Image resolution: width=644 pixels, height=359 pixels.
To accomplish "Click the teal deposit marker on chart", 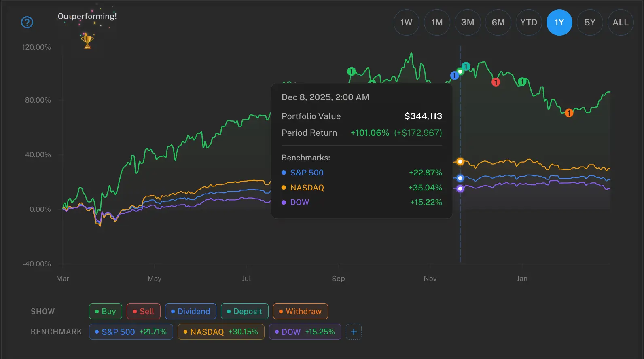I will 466,66.
